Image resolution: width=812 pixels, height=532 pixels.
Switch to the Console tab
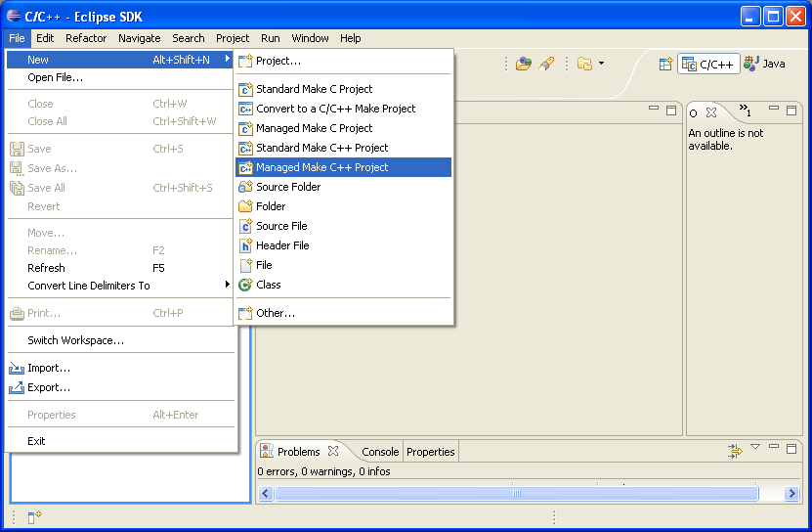(x=379, y=452)
